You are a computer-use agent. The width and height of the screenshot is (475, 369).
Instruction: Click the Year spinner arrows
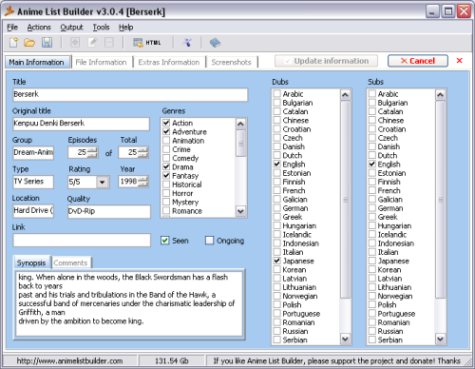click(143, 181)
